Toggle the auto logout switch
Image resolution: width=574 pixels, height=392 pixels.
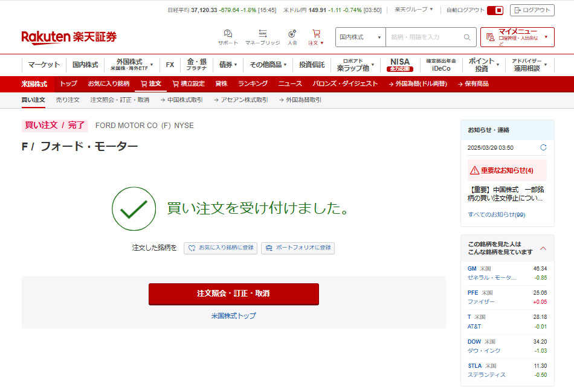pyautogui.click(x=495, y=10)
